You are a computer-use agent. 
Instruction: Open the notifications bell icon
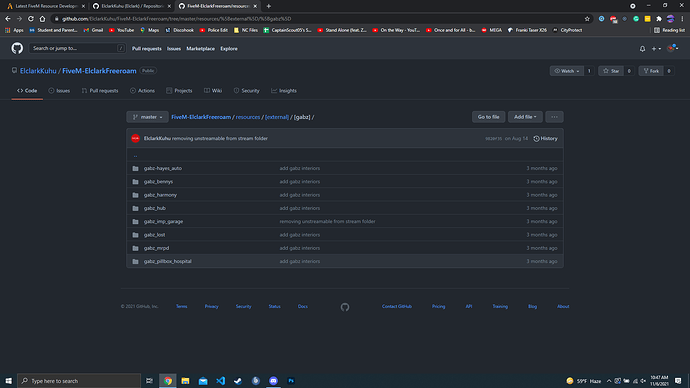pos(642,49)
